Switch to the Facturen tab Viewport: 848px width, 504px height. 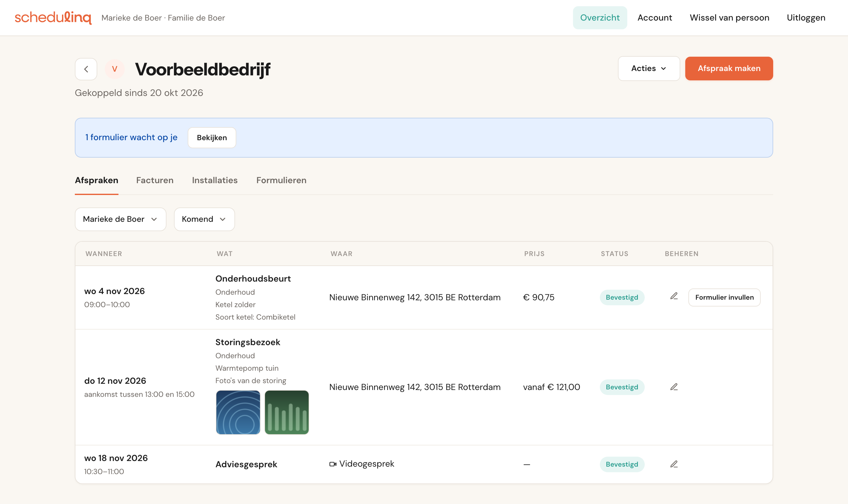point(155,180)
